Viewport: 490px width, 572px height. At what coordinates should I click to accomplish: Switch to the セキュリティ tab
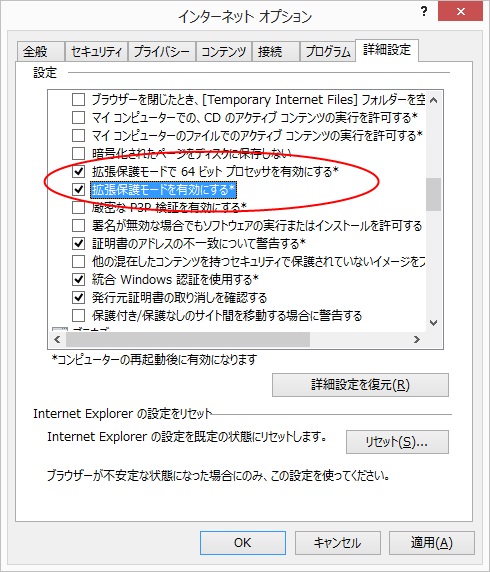pos(96,51)
